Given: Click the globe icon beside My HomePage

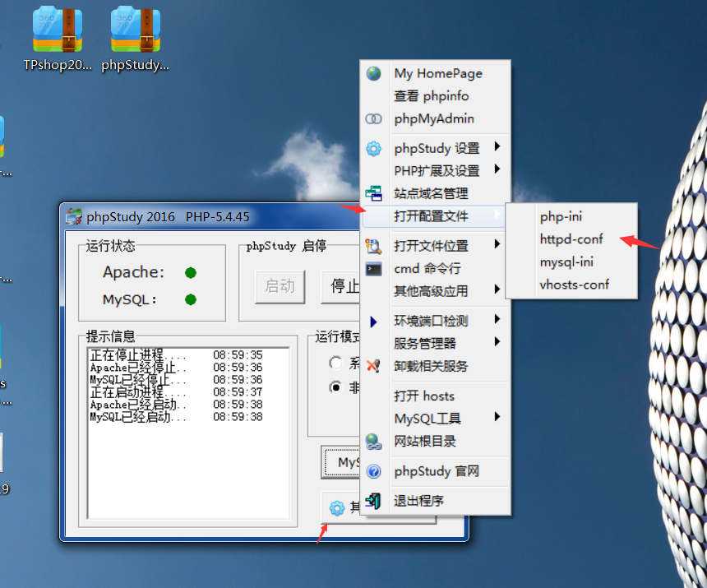Looking at the screenshot, I should click(373, 73).
